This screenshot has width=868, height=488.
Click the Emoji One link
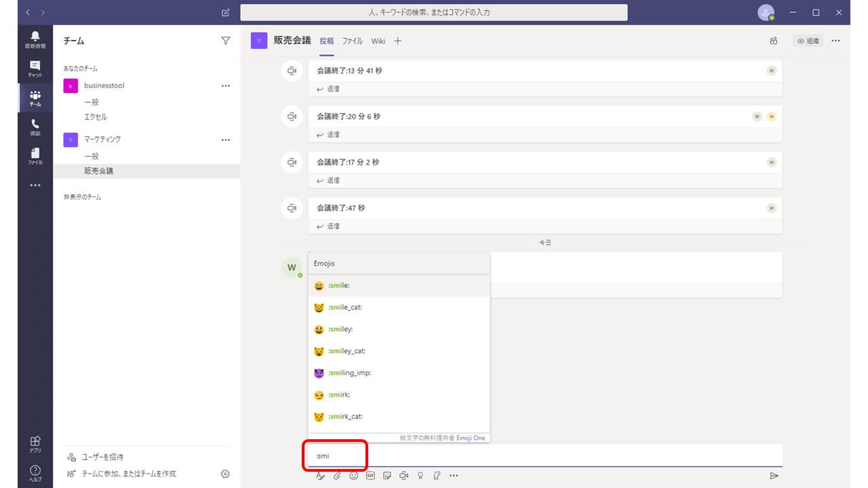(x=471, y=439)
